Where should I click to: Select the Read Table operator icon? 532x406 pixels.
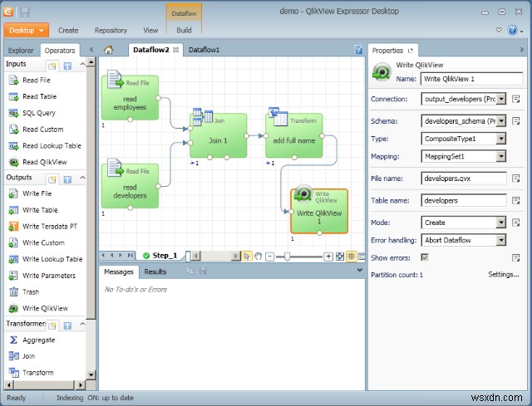[13, 96]
